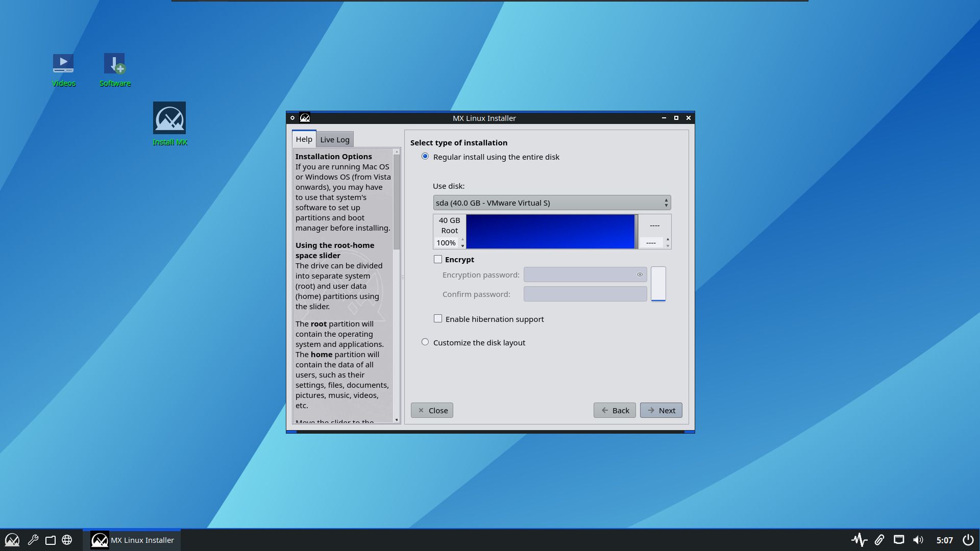
Task: Switch to the Help tab
Action: [x=304, y=139]
